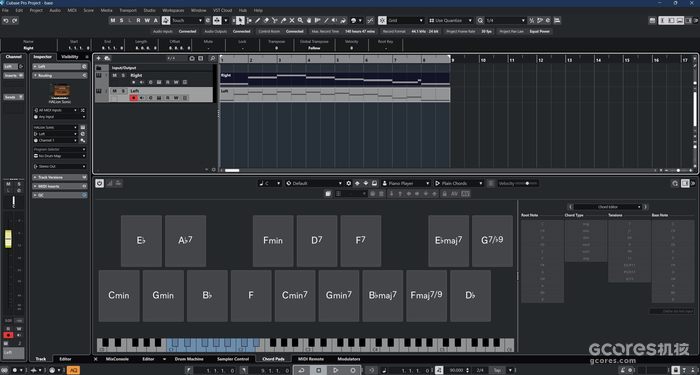
Task: Select the Mute X tool
Action: [x=292, y=21]
